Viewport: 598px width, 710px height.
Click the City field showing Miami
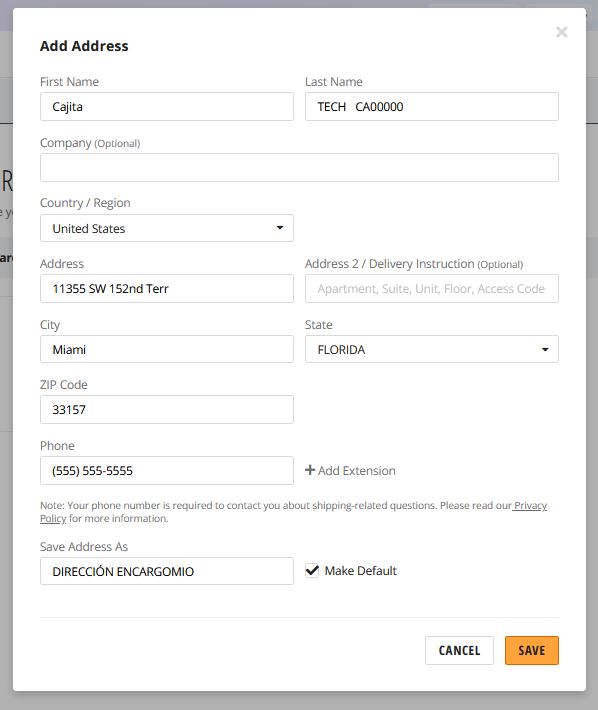pos(167,349)
